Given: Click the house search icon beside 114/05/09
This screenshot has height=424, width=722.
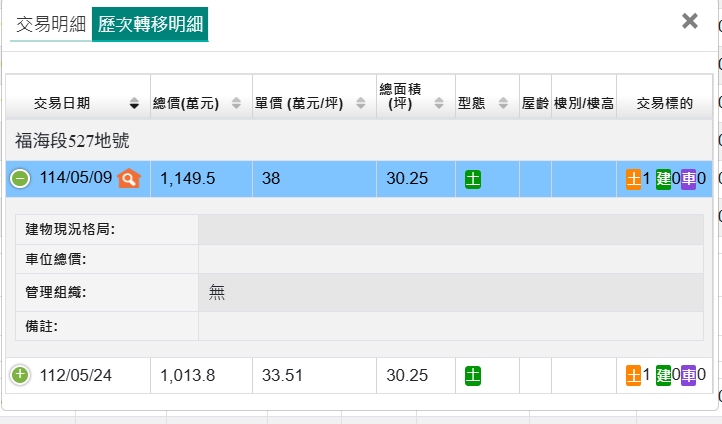Looking at the screenshot, I should click(129, 179).
